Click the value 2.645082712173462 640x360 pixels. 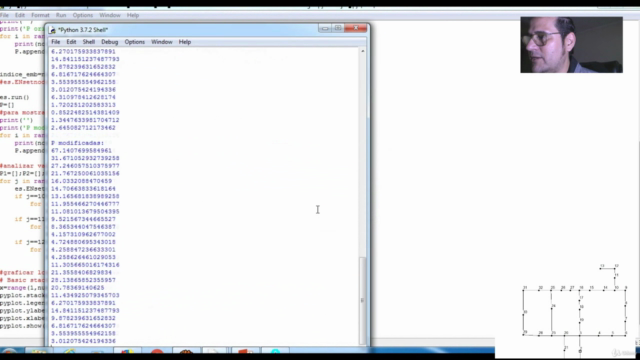click(x=83, y=128)
